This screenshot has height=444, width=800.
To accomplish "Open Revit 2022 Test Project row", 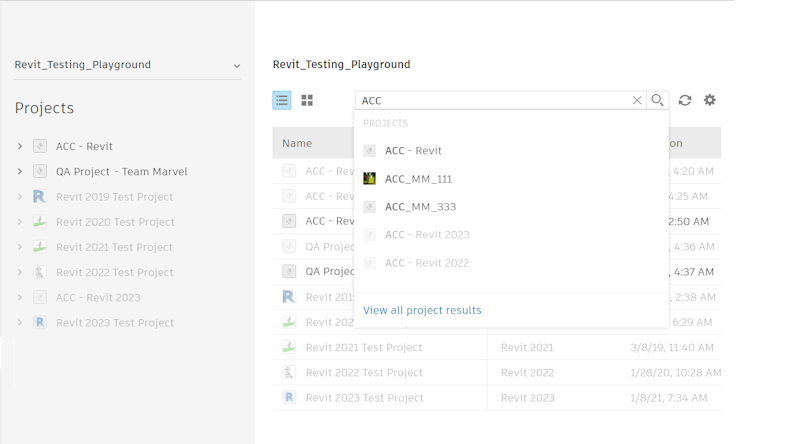I will pos(364,372).
